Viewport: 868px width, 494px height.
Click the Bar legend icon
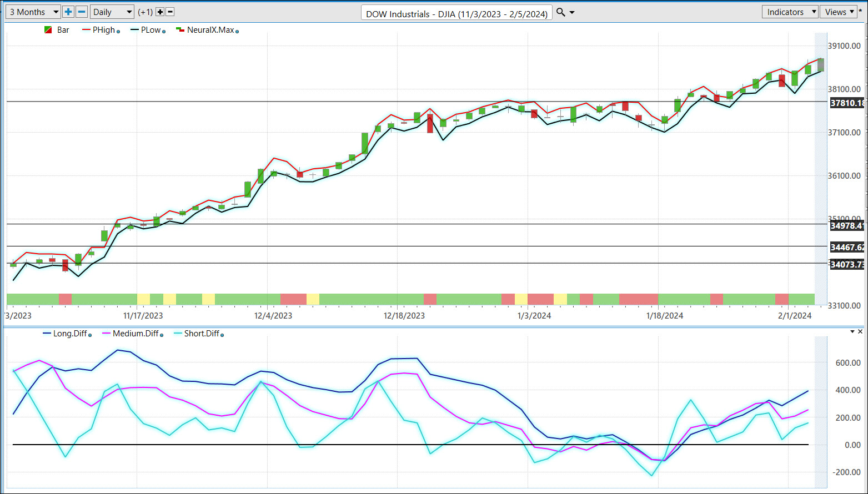(48, 30)
